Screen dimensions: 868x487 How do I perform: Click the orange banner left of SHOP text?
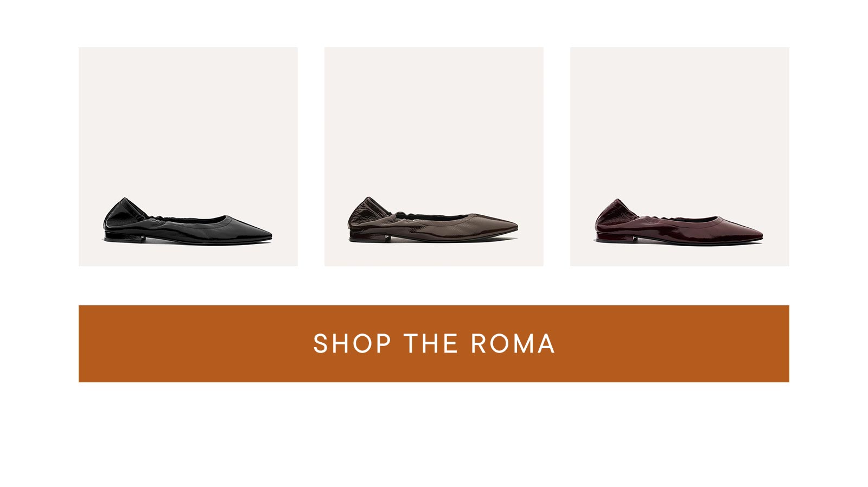tap(195, 344)
